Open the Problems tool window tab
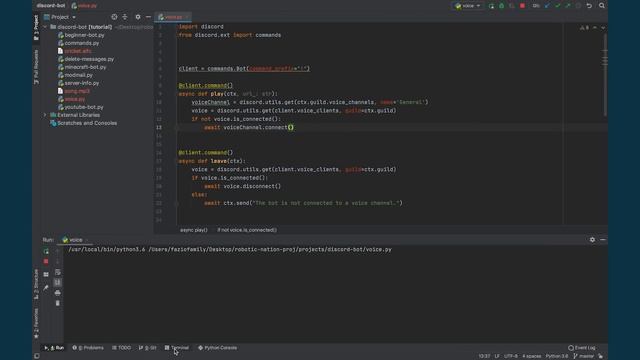640x360 pixels. [x=88, y=348]
